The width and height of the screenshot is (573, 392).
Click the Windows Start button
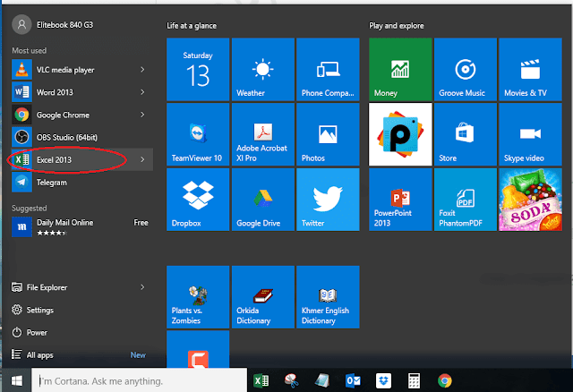(16, 380)
